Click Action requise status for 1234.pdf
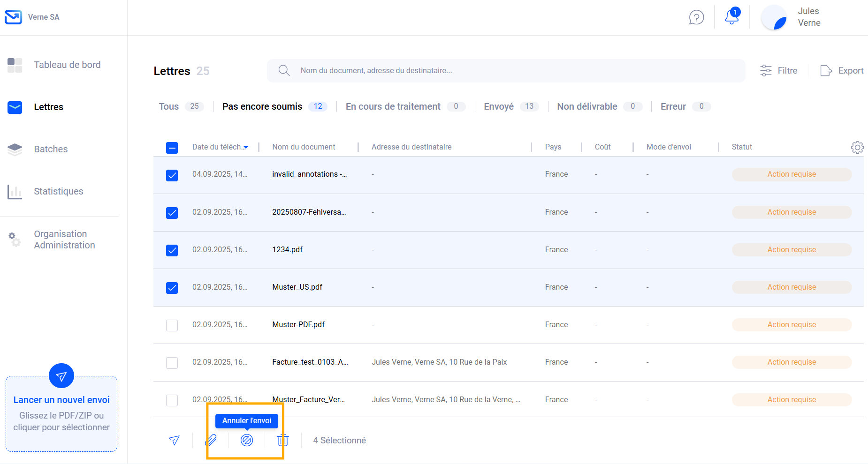Image resolution: width=868 pixels, height=464 pixels. click(792, 250)
